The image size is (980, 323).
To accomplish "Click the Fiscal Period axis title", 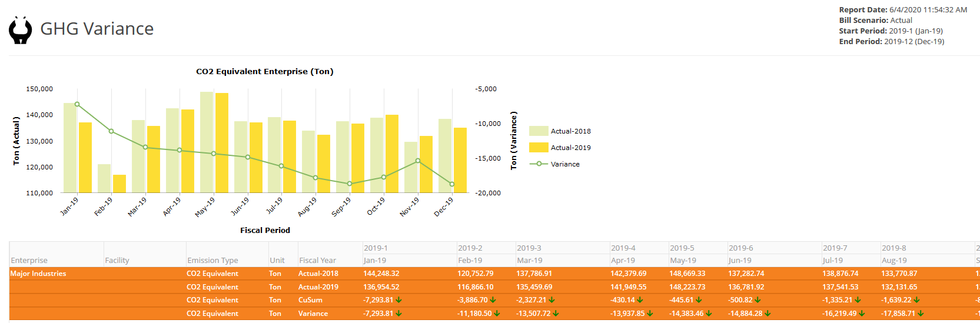I will click(x=265, y=230).
